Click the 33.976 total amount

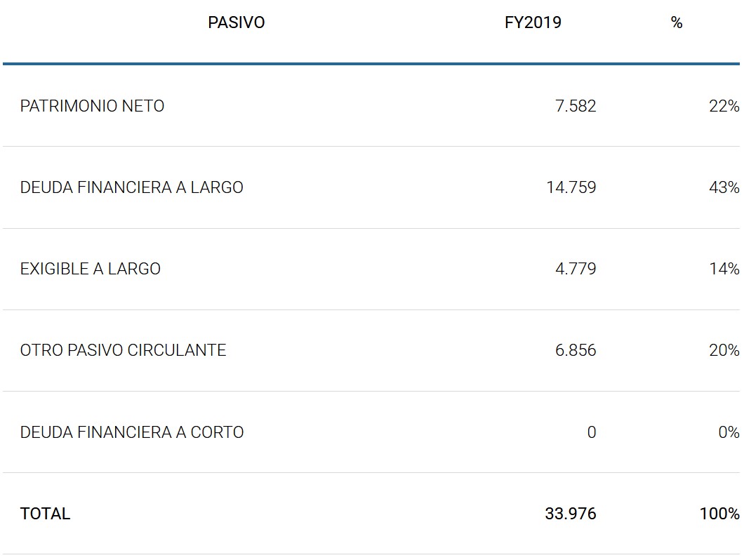(x=570, y=513)
